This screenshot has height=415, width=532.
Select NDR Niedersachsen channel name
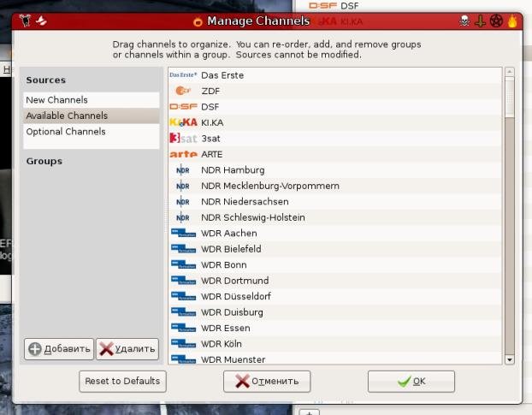[x=245, y=202]
